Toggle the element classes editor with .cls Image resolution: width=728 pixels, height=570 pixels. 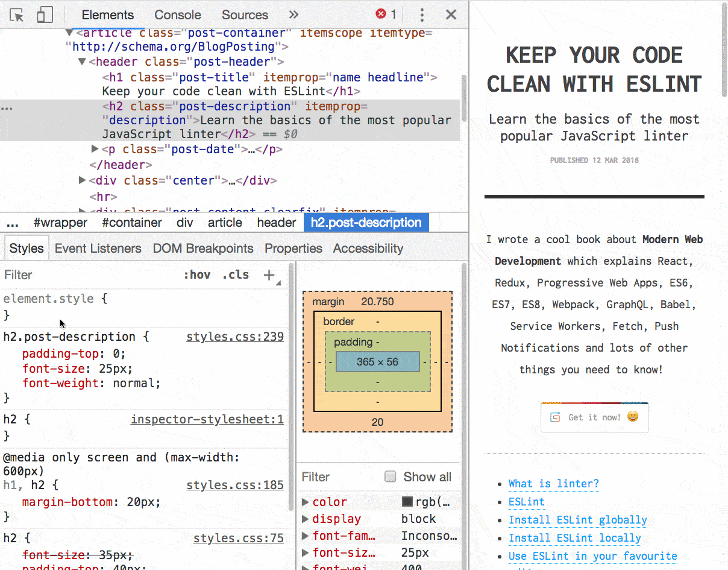[234, 274]
